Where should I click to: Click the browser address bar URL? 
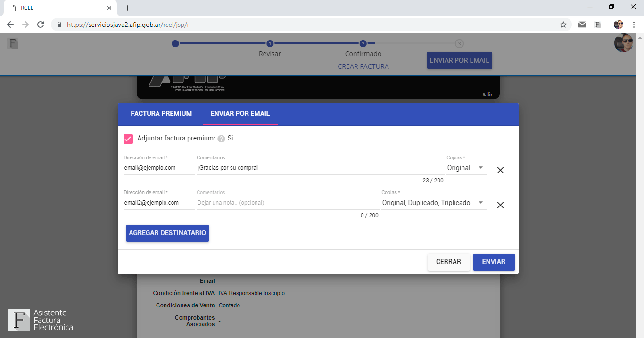coord(127,25)
